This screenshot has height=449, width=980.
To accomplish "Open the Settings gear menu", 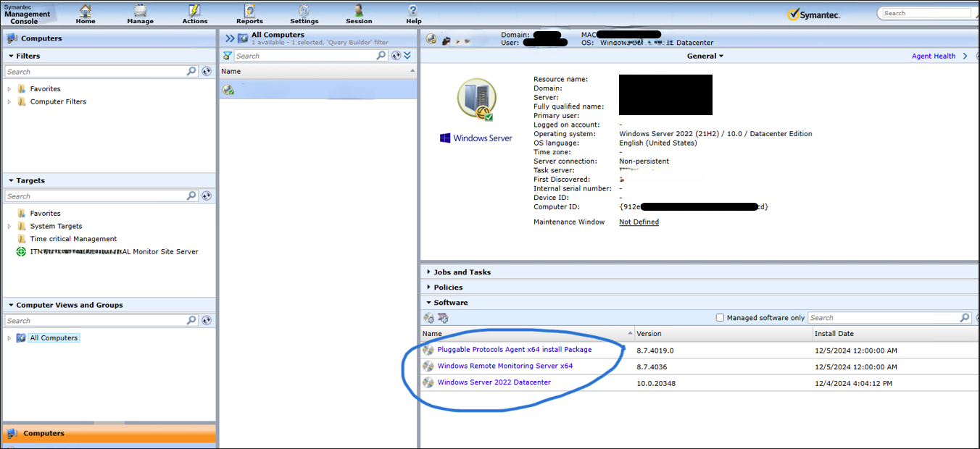I will point(304,12).
